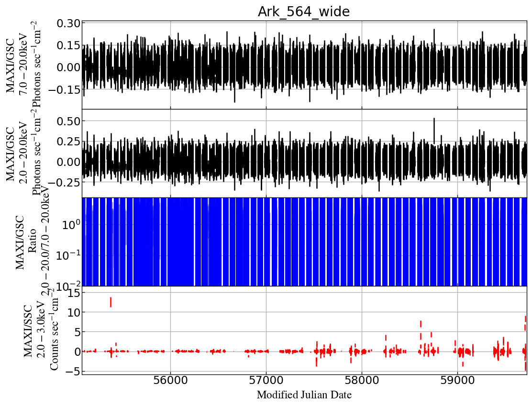Click the Modified Julian Date axis label
Image resolution: width=532 pixels, height=406 pixels.
[304, 395]
